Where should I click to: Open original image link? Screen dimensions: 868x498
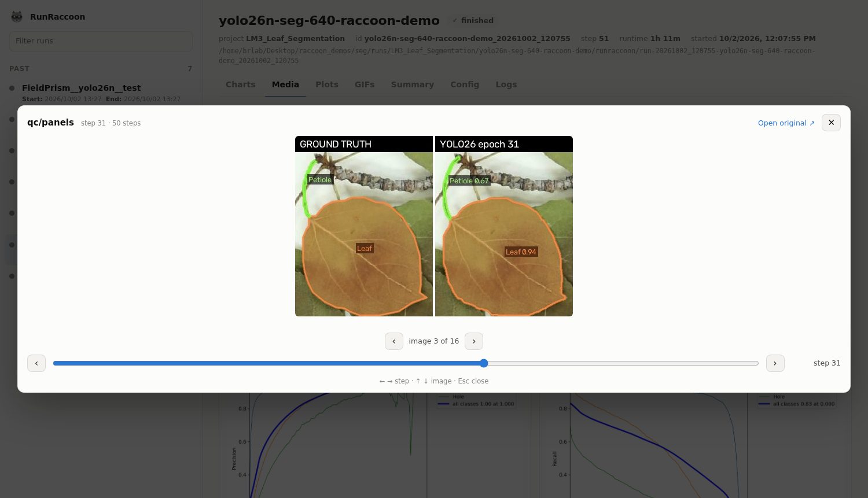point(786,123)
